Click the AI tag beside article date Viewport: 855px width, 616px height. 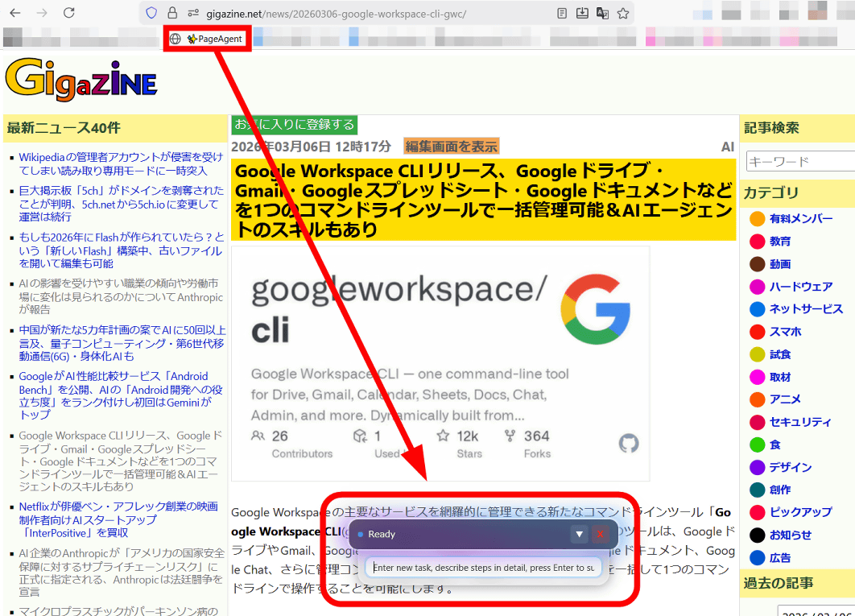point(727,147)
